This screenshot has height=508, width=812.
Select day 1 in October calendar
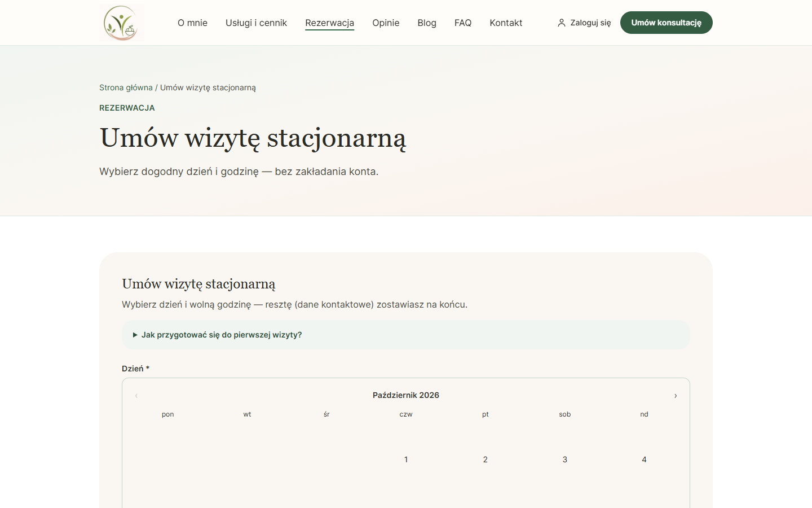pyautogui.click(x=406, y=459)
